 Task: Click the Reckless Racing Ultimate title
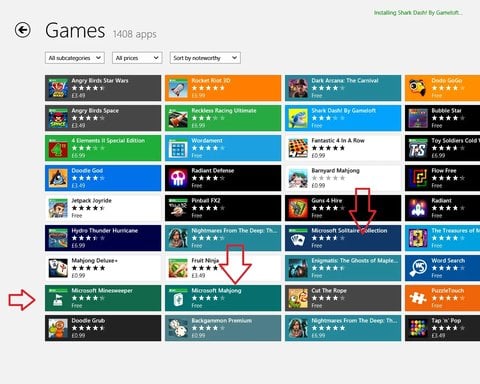click(224, 110)
